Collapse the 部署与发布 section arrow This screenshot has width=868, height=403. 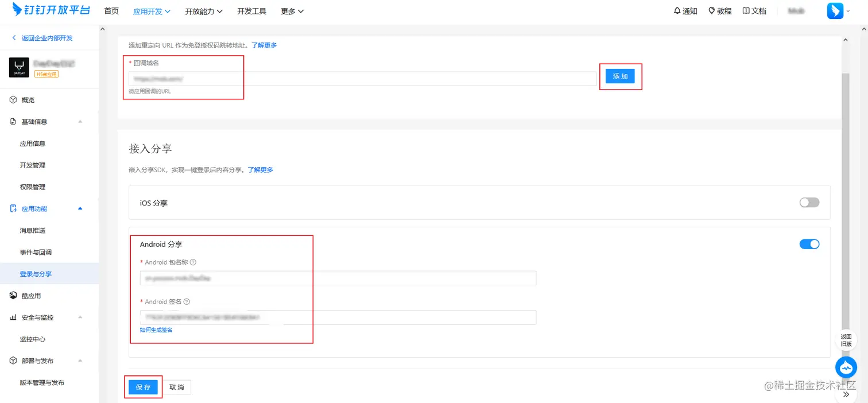point(80,361)
